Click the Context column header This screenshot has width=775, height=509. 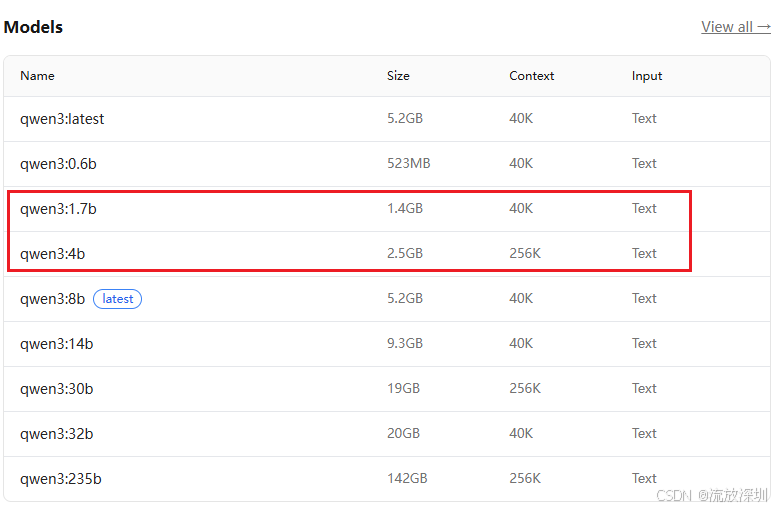[x=531, y=76]
